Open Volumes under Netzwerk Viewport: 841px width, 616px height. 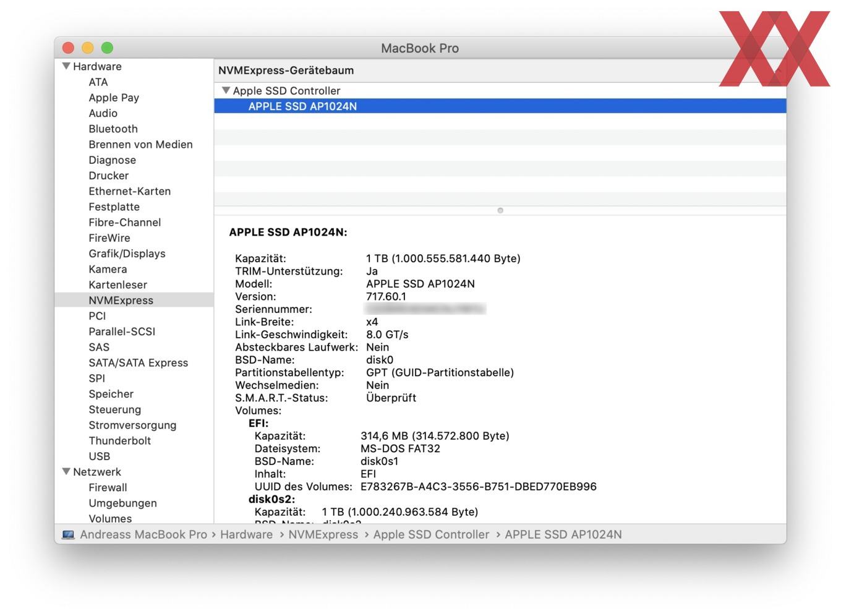tap(111, 518)
